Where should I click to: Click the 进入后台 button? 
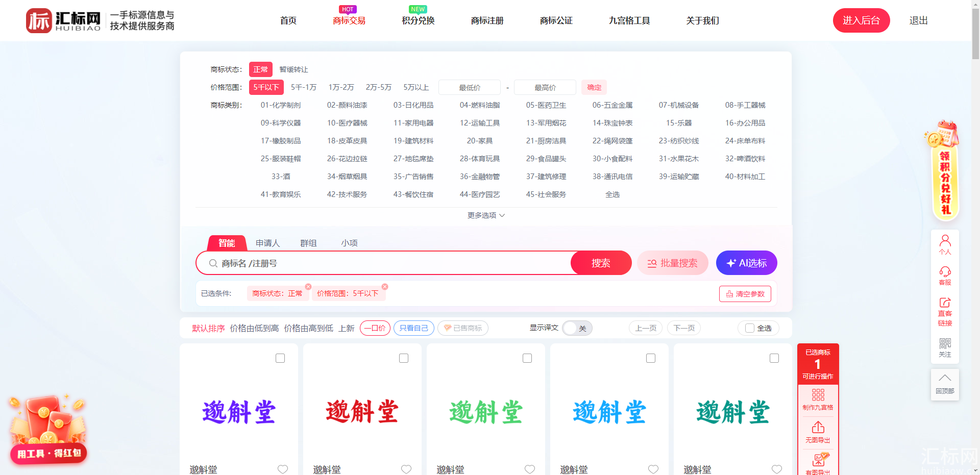(862, 20)
